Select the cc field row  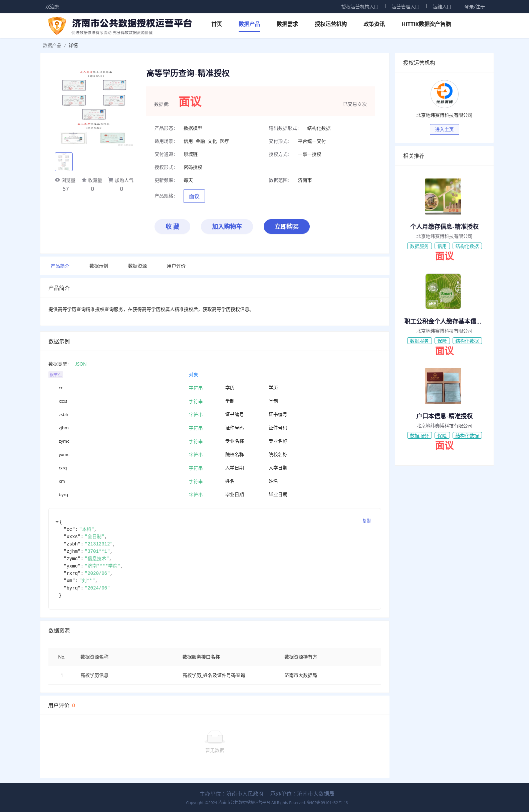215,388
